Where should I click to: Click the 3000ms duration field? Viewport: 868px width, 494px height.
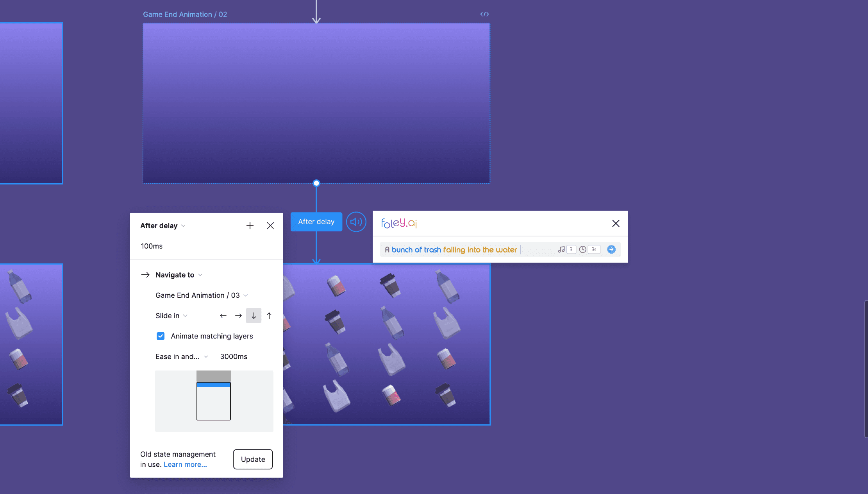(234, 356)
